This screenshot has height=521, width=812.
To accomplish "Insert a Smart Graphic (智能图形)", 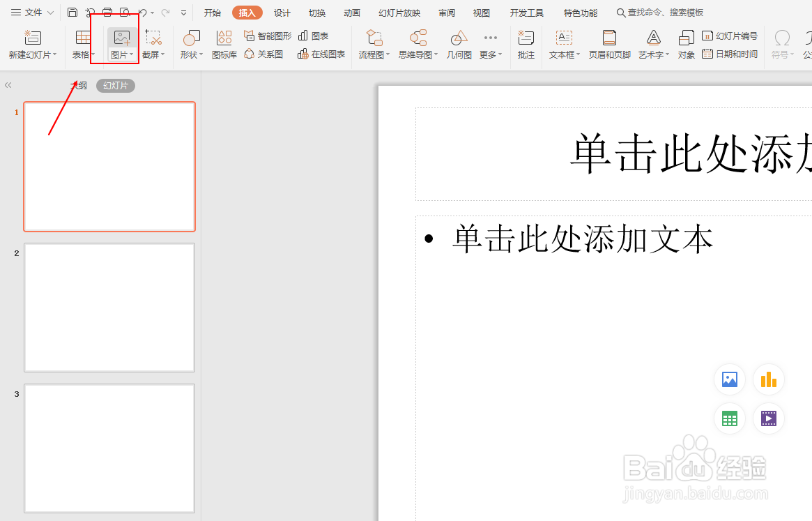I will (x=268, y=36).
